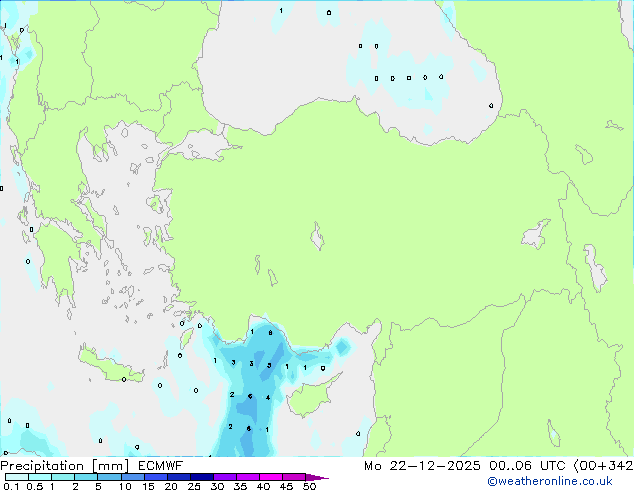The height and width of the screenshot is (490, 634).
Task: Click the 25–30 mm navy legend box
Action: click(202, 477)
